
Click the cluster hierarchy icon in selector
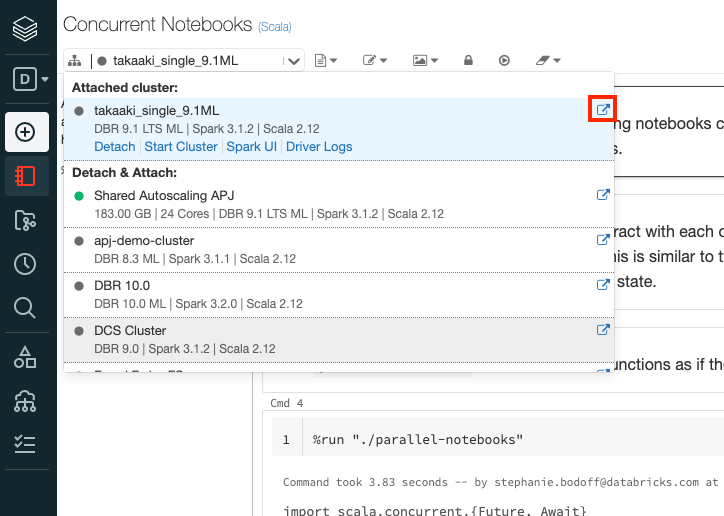(x=75, y=60)
